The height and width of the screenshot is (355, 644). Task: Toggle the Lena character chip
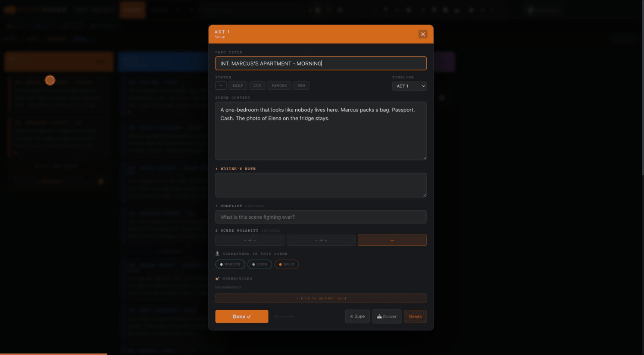pos(259,264)
